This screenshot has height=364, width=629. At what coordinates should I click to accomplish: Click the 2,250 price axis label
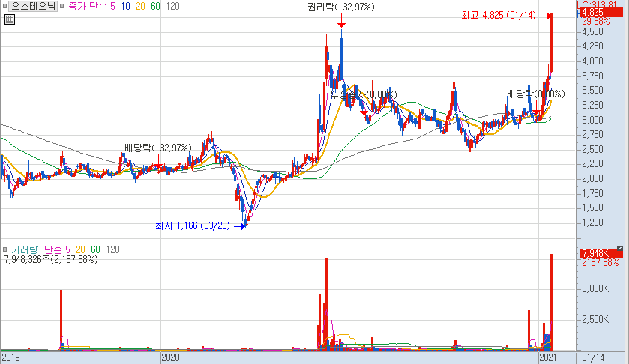point(592,163)
